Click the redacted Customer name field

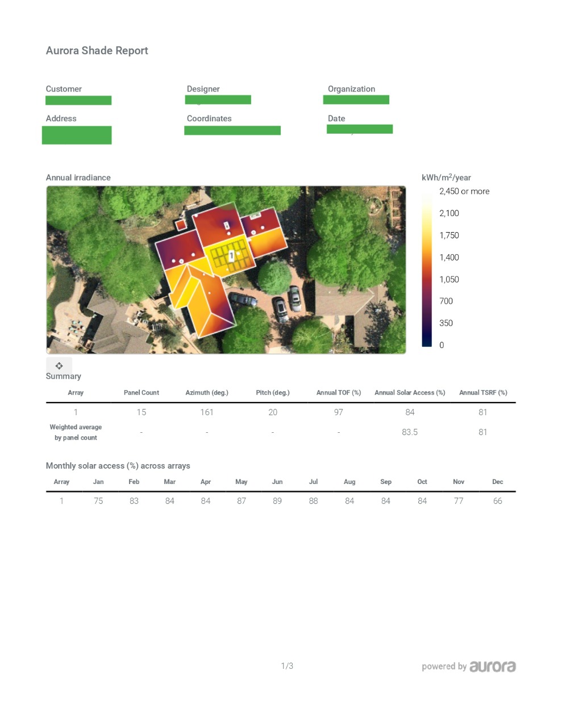(78, 101)
